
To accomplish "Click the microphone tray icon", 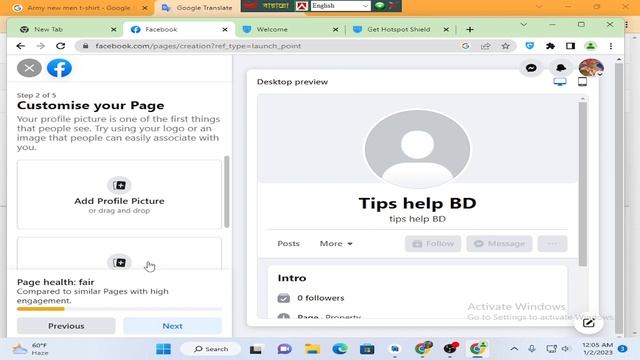I will (532, 349).
